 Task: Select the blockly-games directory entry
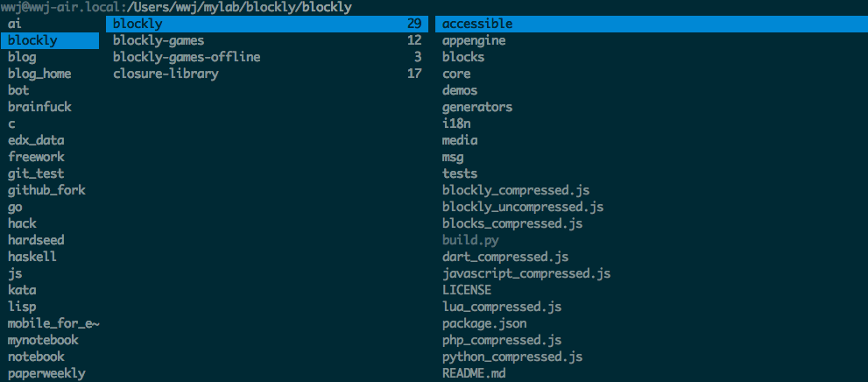pos(267,40)
